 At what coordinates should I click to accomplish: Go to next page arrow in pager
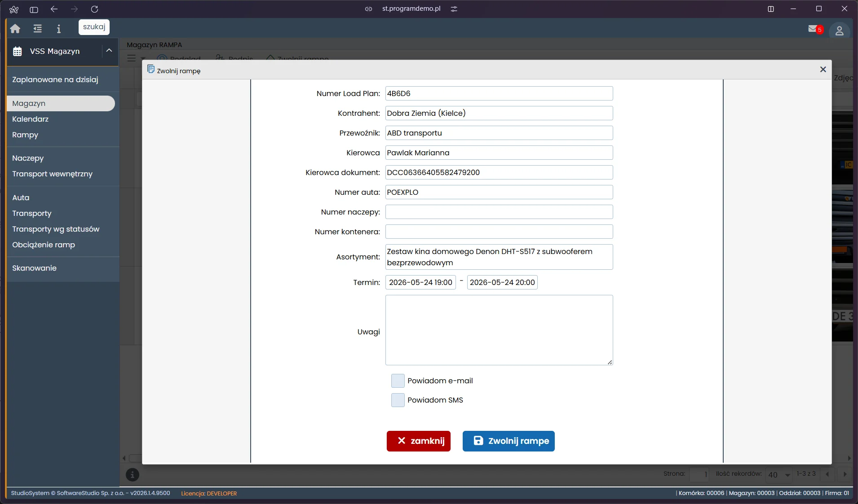(x=845, y=474)
